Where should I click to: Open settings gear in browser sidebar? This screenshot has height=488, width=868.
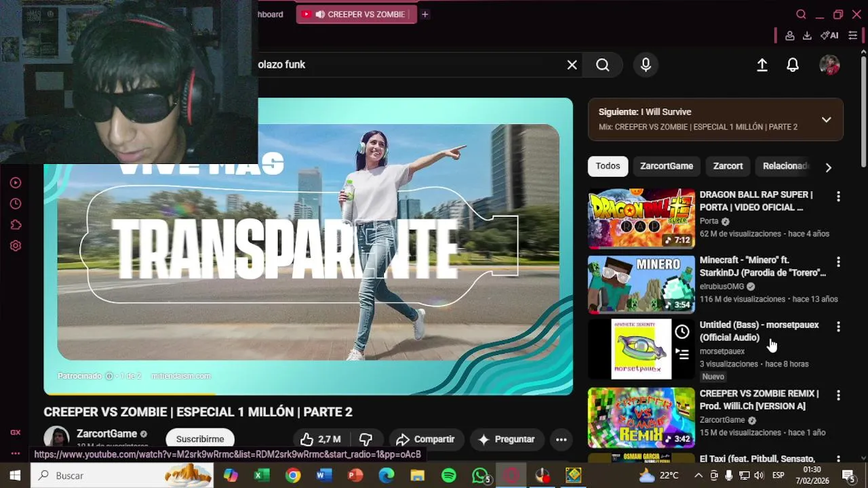[16, 246]
